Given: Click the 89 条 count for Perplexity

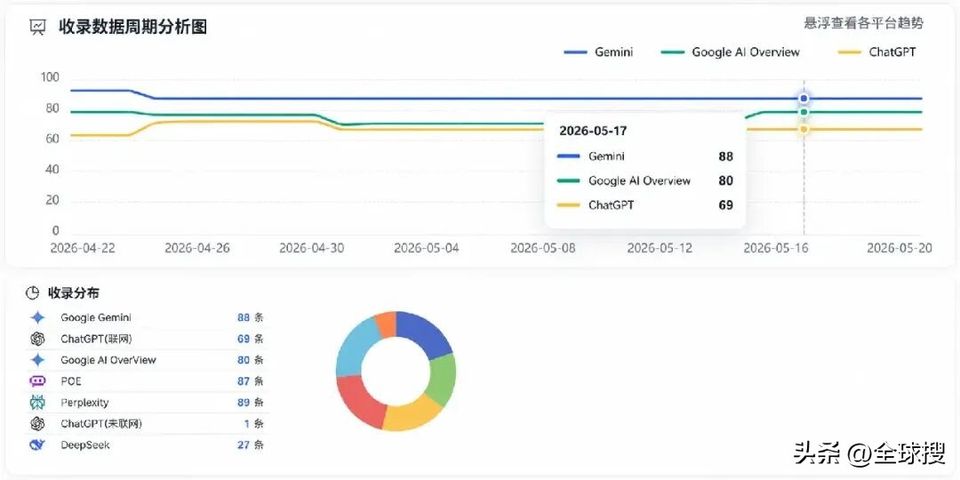Looking at the screenshot, I should coord(250,402).
